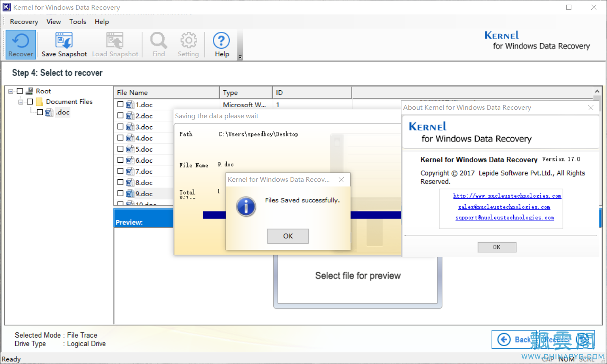Open the Tools menu
The height and width of the screenshot is (364, 607).
(x=78, y=22)
